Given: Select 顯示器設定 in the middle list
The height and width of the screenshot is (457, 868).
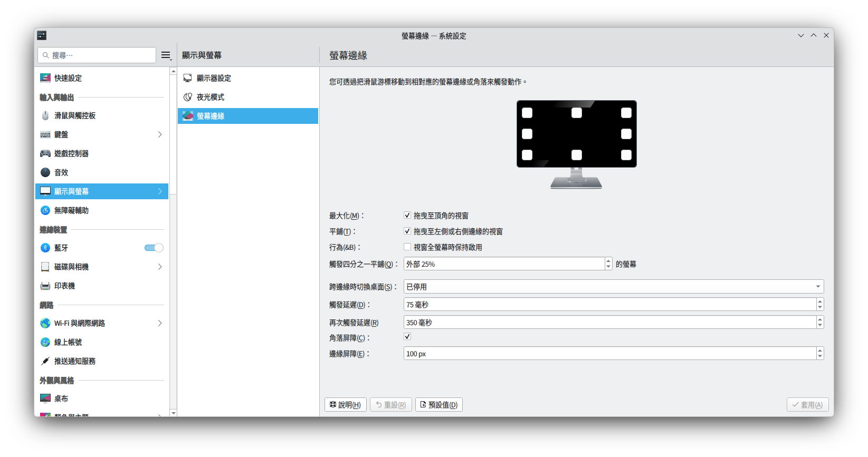Looking at the screenshot, I should pos(248,78).
